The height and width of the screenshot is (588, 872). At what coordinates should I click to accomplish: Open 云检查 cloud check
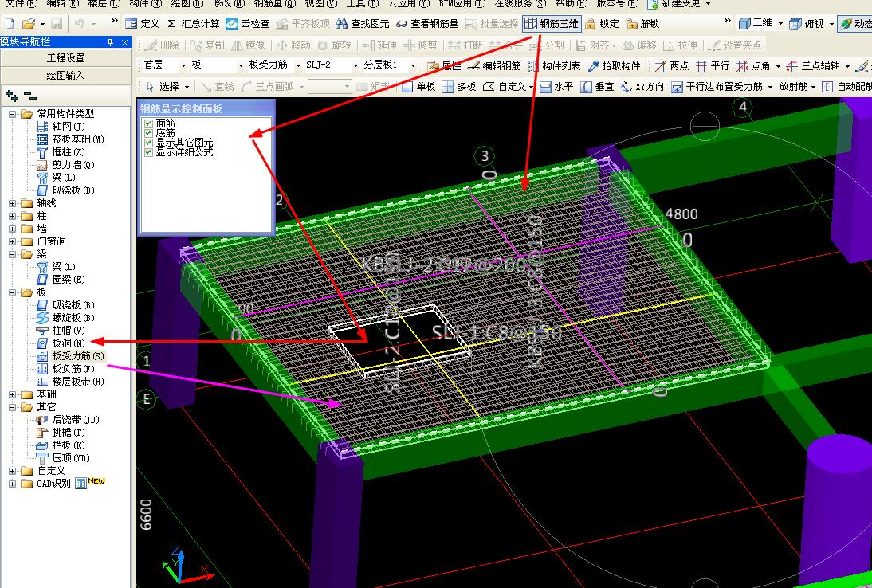248,23
